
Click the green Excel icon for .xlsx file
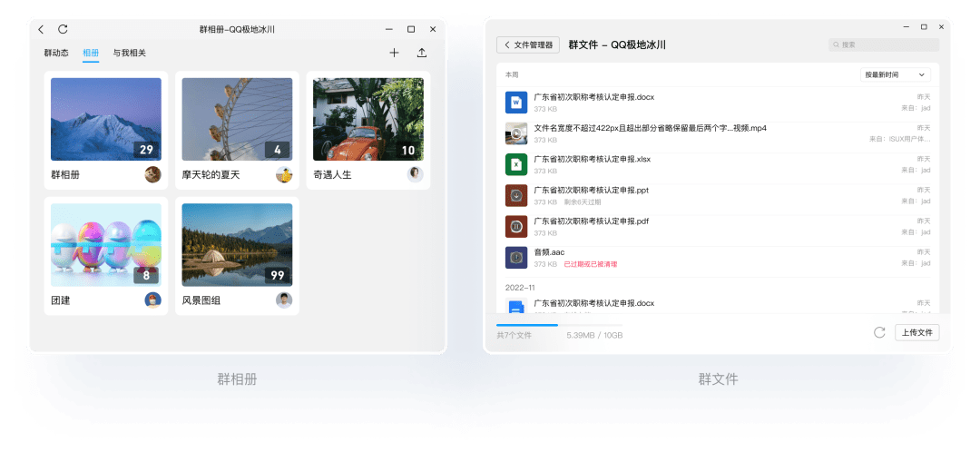coord(516,164)
